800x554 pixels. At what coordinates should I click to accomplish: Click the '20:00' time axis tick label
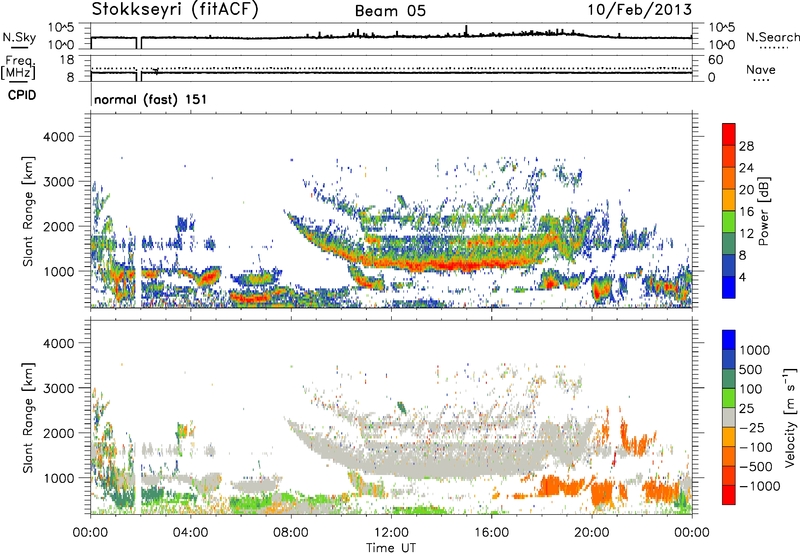592,533
